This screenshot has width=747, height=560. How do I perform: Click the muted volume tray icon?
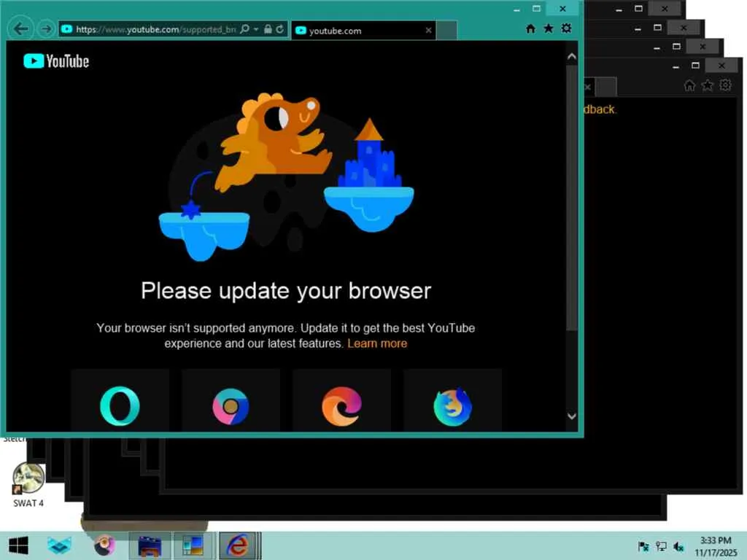[x=678, y=547]
